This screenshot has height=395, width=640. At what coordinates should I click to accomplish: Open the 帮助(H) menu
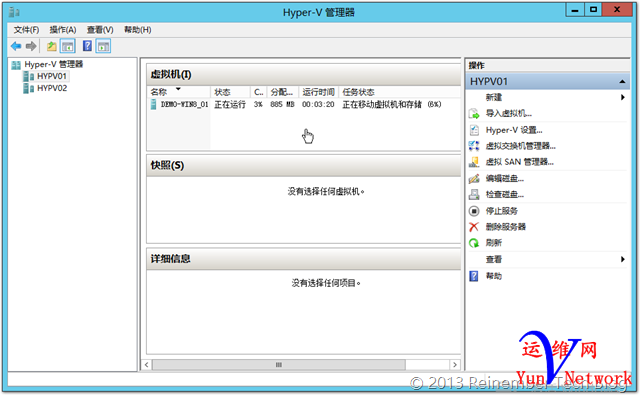coord(138,30)
